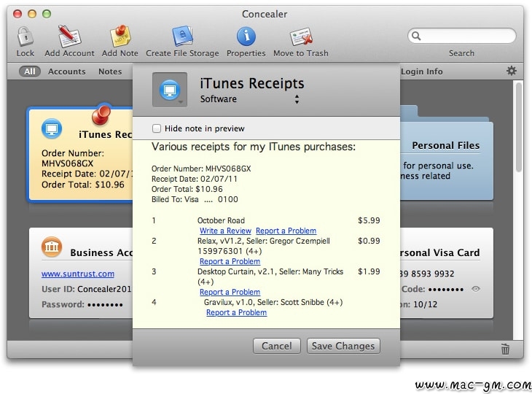
Task: Click the iTunes Receipts icon picker in dialog
Action: 170,90
